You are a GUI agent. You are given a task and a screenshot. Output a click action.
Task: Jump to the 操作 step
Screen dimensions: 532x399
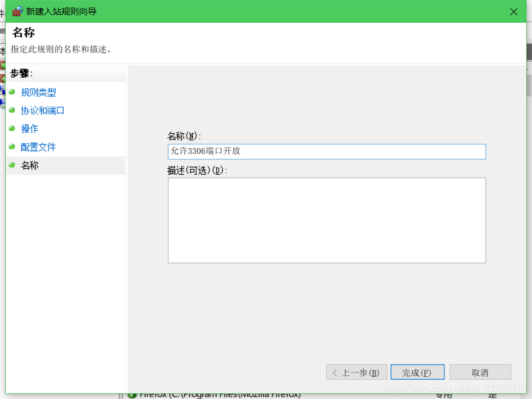pos(30,129)
